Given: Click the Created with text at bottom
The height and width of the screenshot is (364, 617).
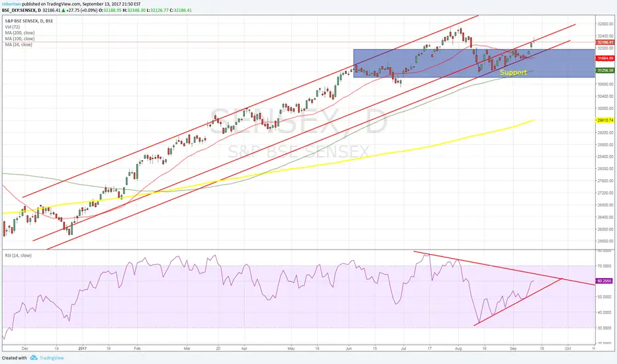Looking at the screenshot, I should (14, 357).
